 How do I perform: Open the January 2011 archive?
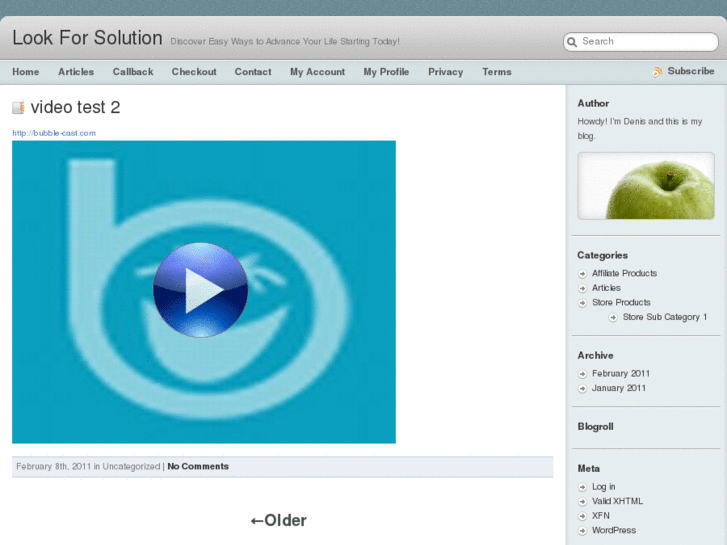[619, 388]
